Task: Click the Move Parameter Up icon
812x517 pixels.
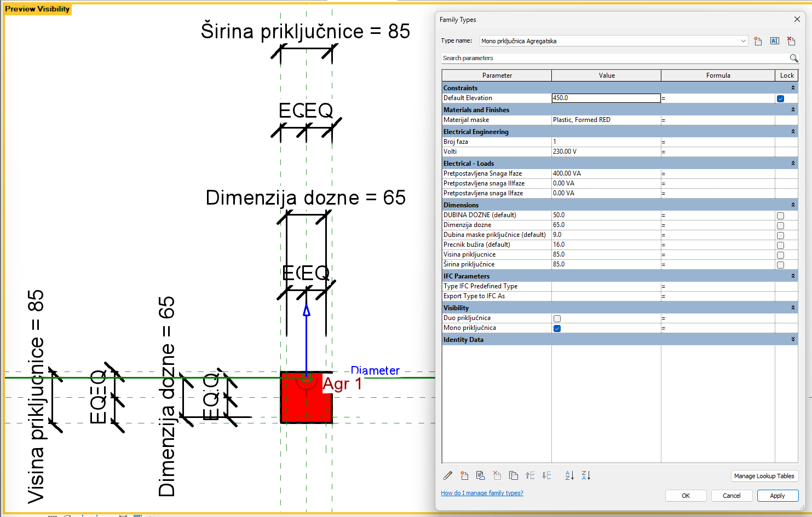Action: [530, 475]
